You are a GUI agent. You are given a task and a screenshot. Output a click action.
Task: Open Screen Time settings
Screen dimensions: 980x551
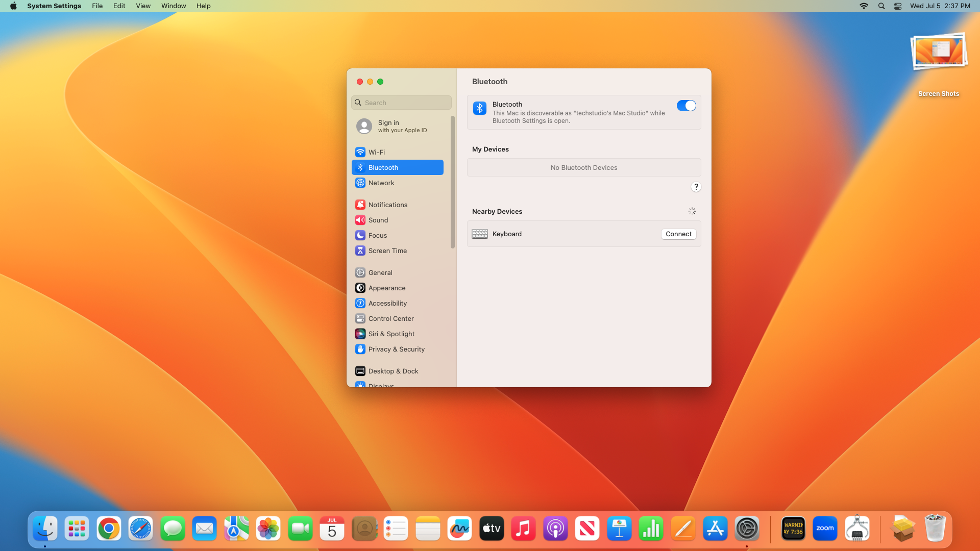click(x=398, y=251)
